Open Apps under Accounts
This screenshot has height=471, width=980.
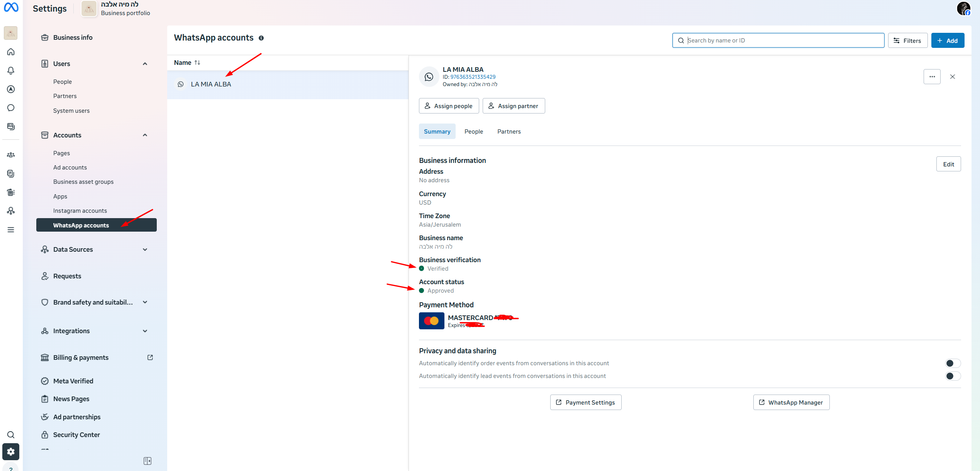(x=60, y=197)
